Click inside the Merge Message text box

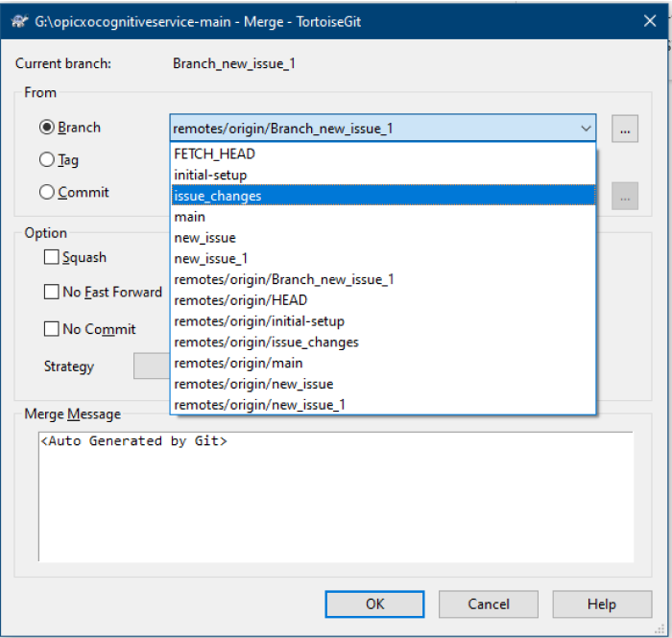click(336, 497)
